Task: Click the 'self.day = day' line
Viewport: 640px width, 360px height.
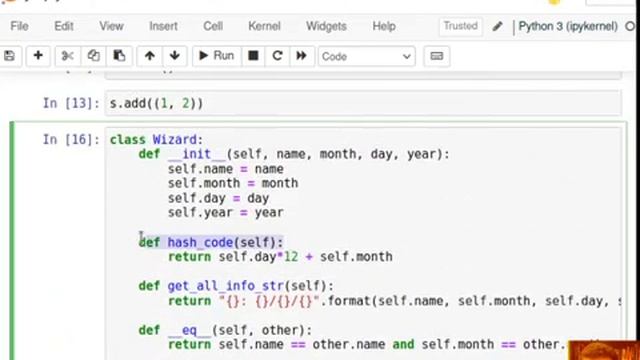Action: [x=218, y=198]
